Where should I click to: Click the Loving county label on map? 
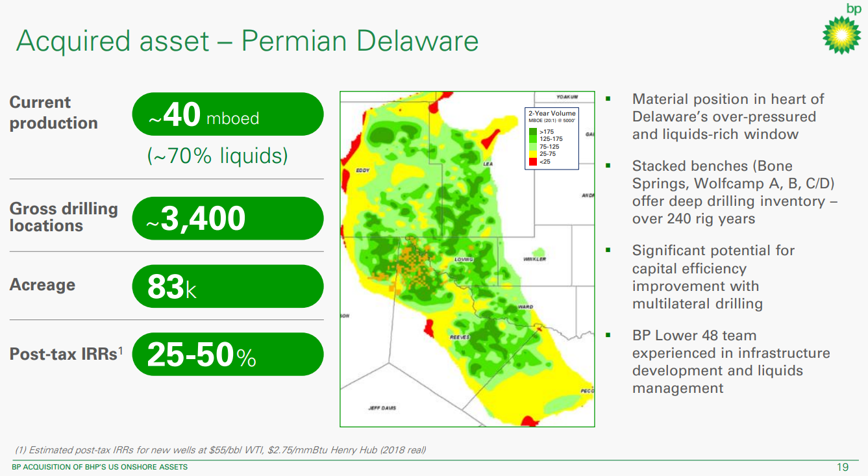coord(464,259)
